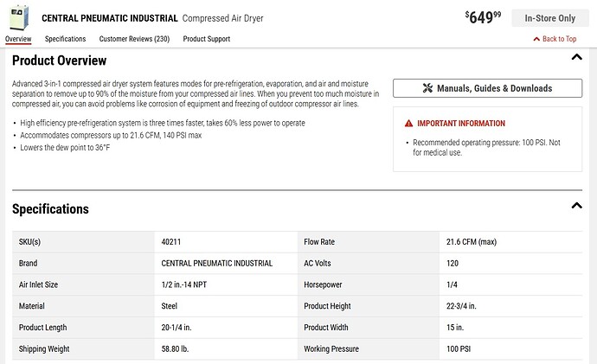The image size is (597, 364).
Task: Select the Brand label cell
Action: click(83, 263)
